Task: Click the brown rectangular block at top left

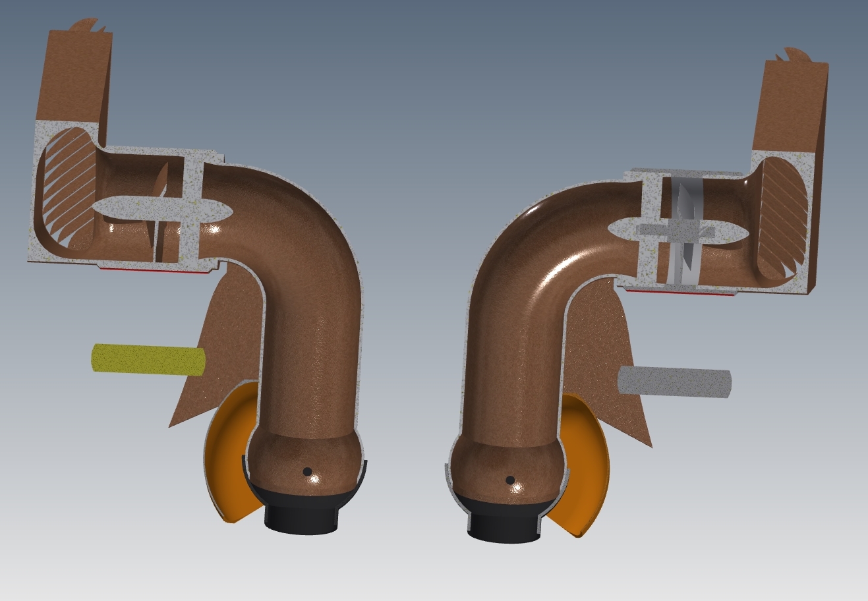Action: tap(72, 76)
